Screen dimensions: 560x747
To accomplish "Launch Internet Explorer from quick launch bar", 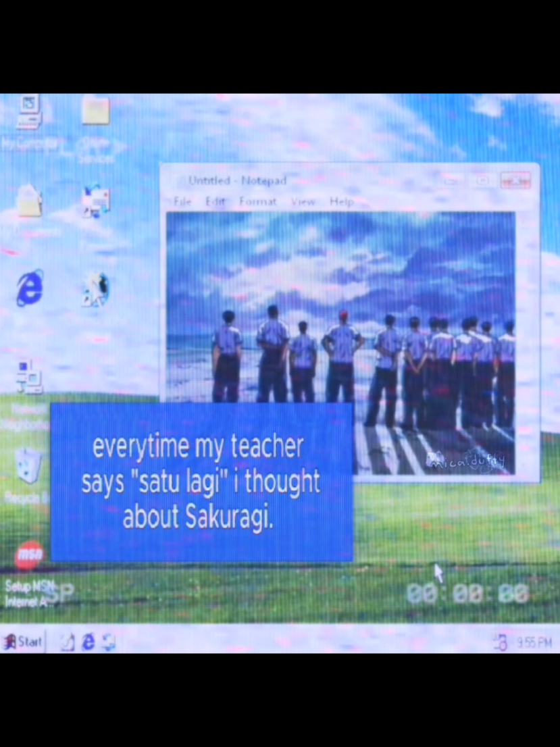I will coord(88,643).
